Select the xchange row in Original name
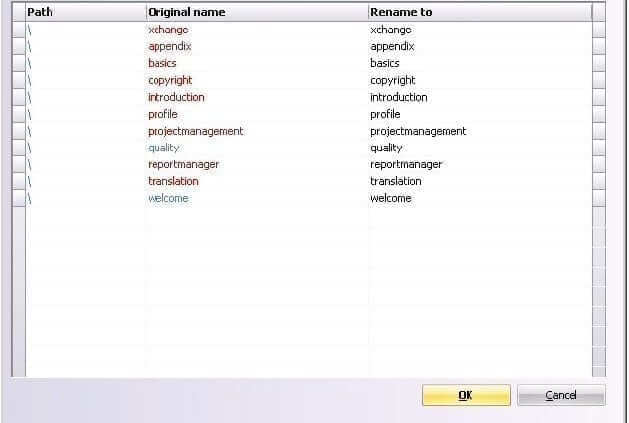The height and width of the screenshot is (423, 629). 168,30
